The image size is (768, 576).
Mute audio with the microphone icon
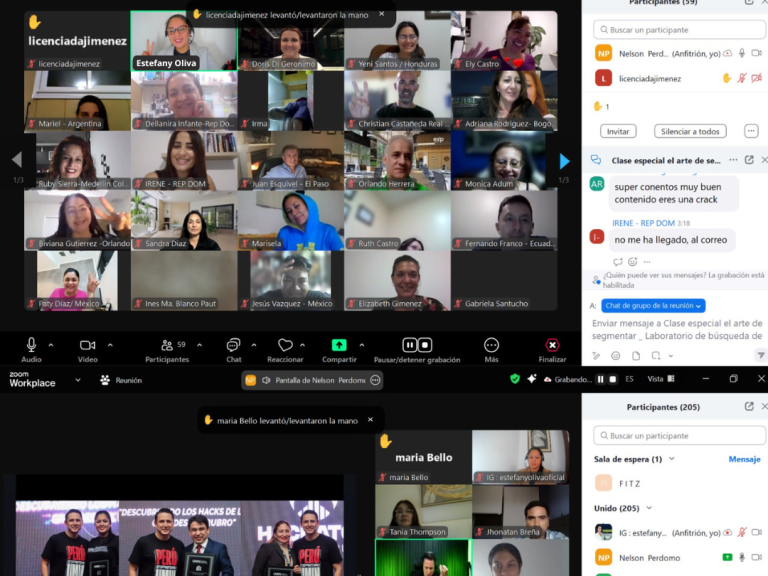click(x=31, y=345)
